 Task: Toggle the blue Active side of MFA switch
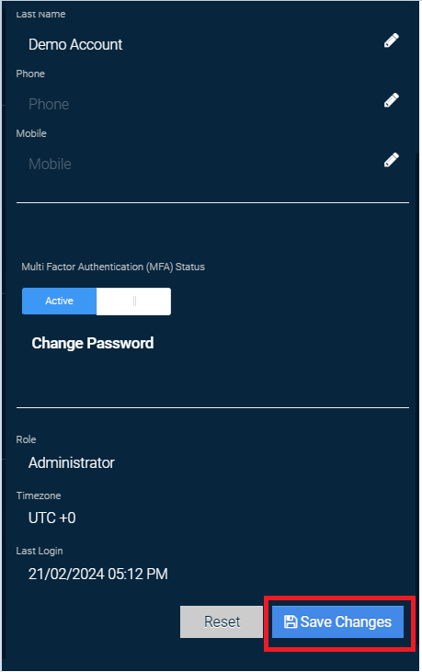click(x=59, y=301)
